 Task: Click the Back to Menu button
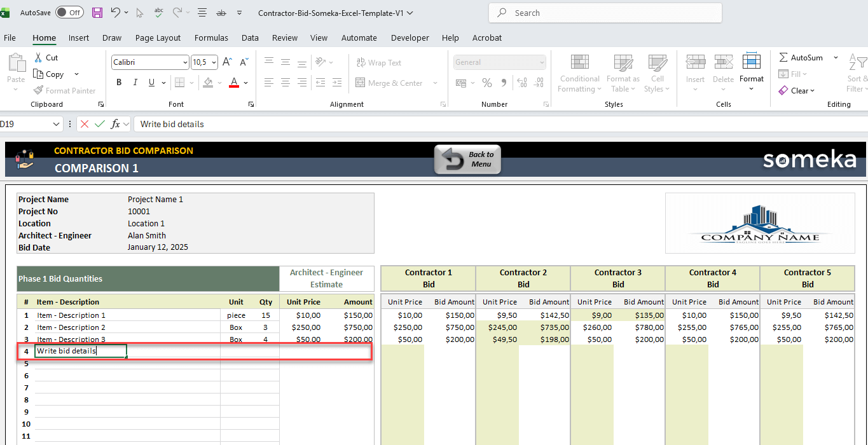coord(467,159)
